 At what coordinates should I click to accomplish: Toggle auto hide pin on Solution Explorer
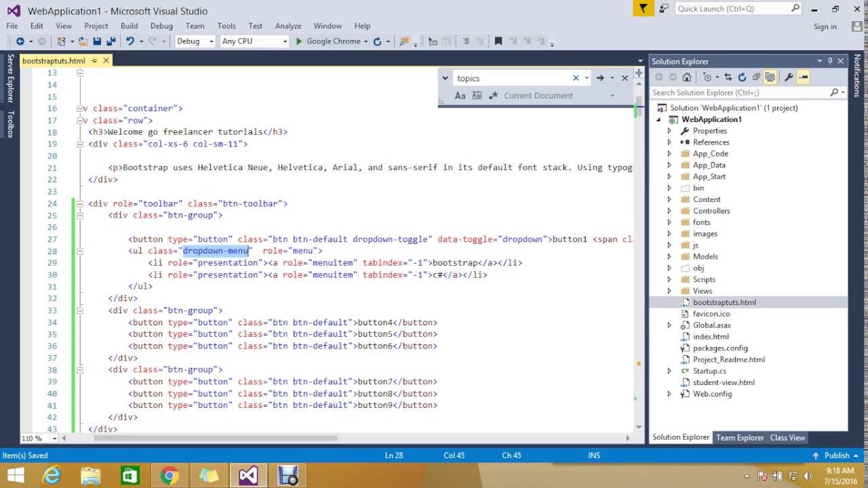830,61
